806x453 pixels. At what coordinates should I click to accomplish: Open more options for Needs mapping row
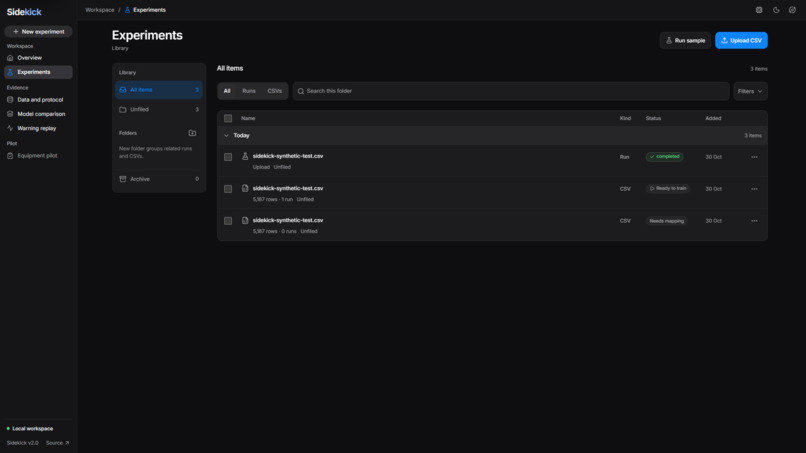(754, 221)
